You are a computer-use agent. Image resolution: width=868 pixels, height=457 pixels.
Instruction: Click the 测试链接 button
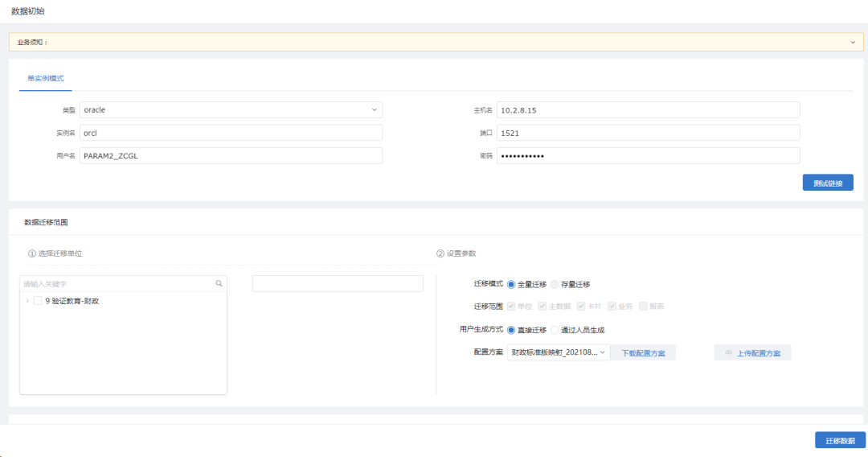pos(828,183)
